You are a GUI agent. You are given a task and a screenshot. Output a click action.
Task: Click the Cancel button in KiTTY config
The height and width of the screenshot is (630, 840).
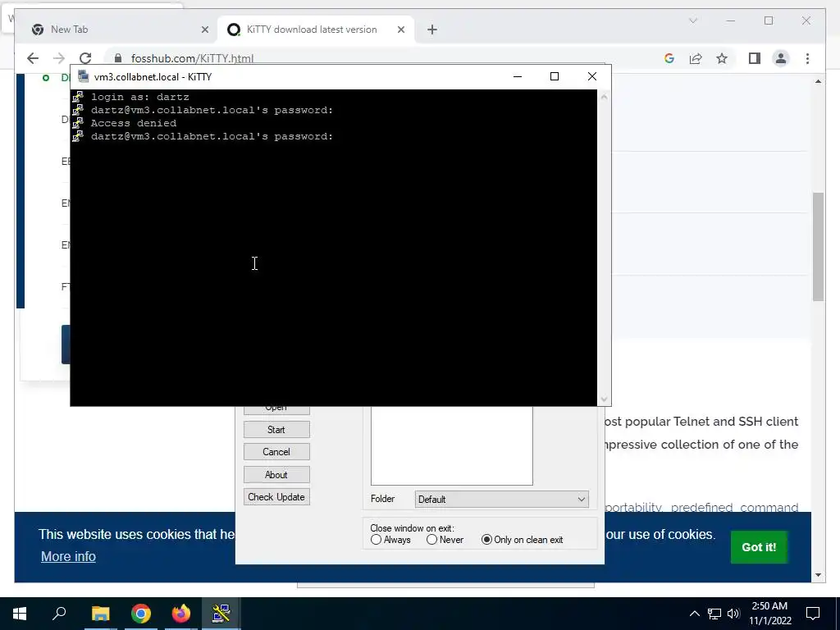[x=276, y=452]
